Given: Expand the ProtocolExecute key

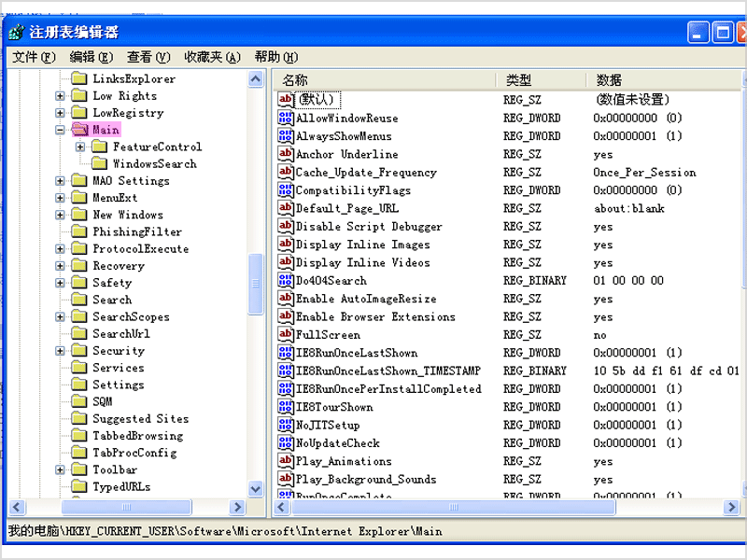Looking at the screenshot, I should tap(60, 248).
